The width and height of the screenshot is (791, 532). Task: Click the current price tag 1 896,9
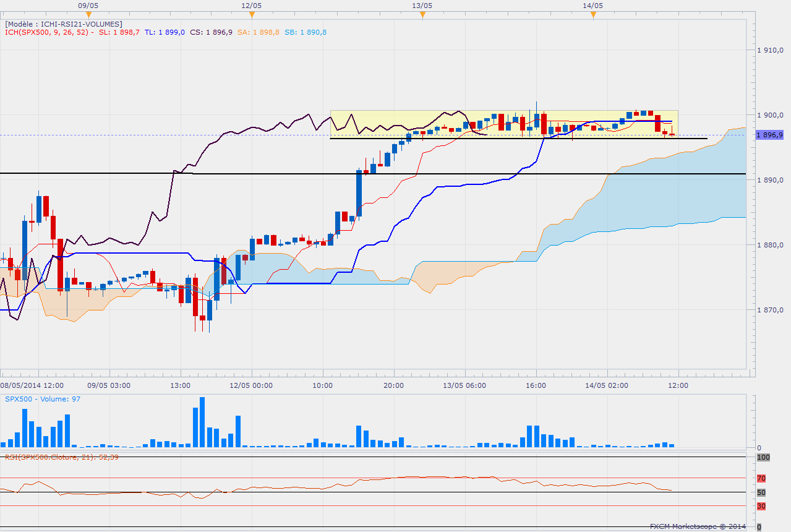[770, 134]
